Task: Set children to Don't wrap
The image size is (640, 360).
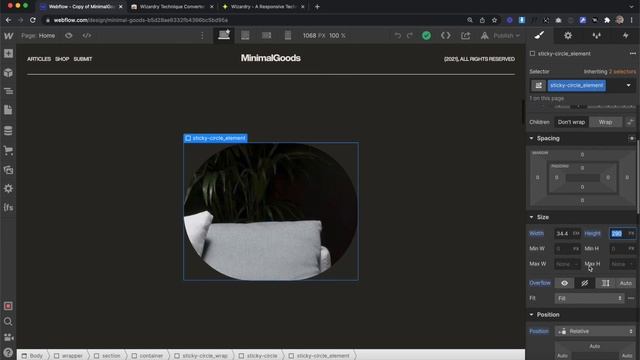Action: click(x=571, y=122)
